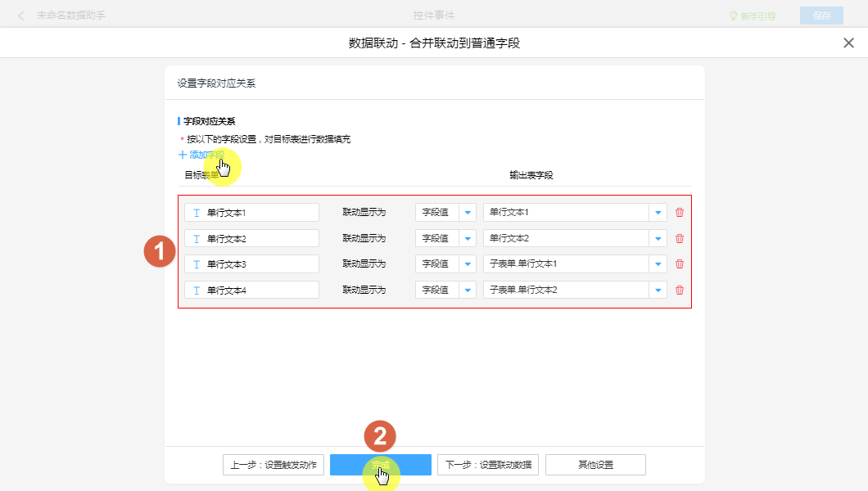Expand output field dropdown showing 单行文本2

pos(658,239)
